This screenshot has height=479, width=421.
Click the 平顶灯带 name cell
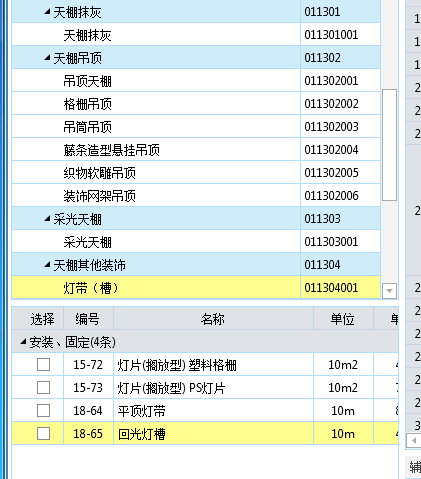click(213, 411)
